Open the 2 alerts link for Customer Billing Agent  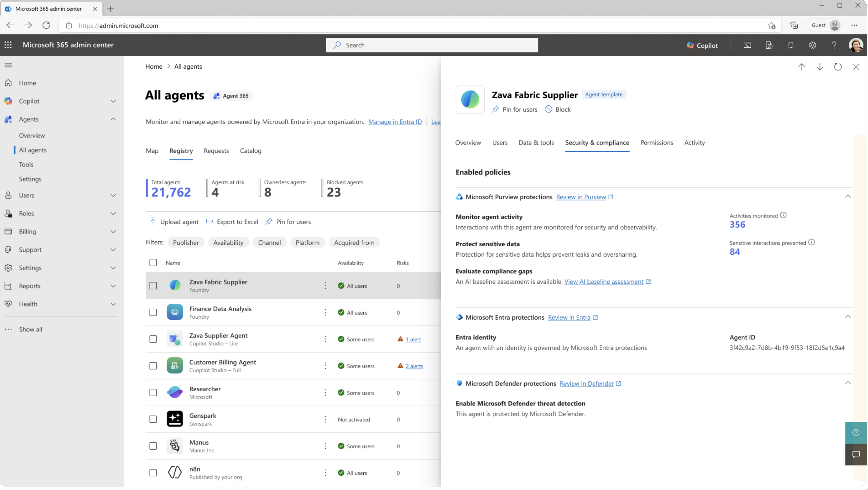click(414, 366)
